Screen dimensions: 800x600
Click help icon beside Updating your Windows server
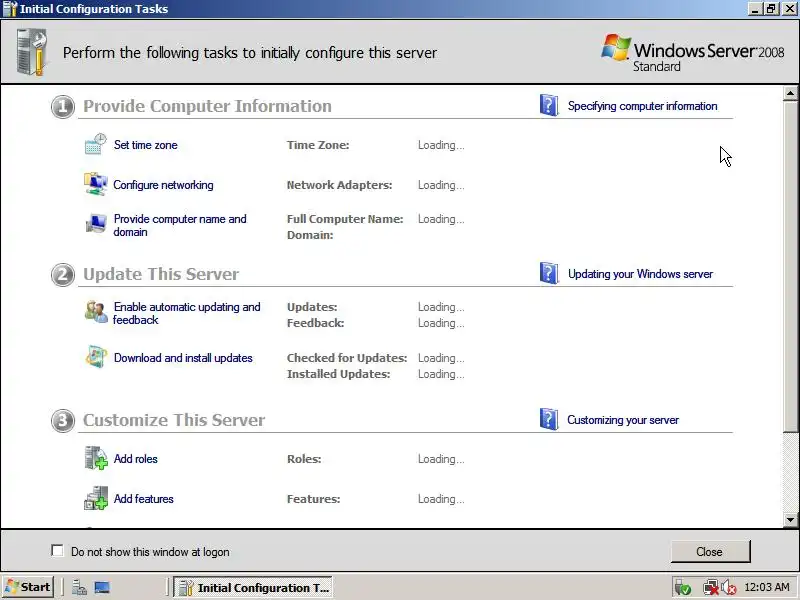(549, 273)
